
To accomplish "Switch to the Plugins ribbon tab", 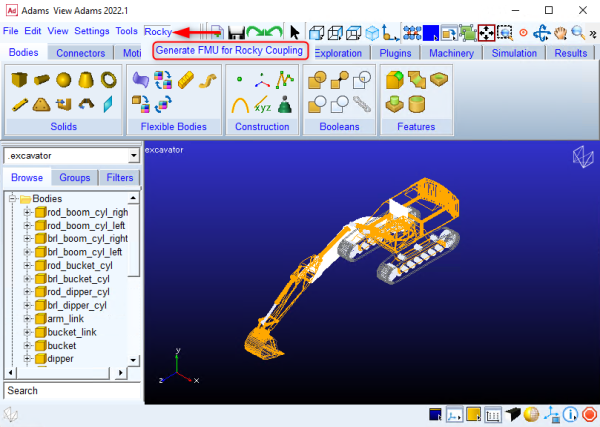I will [x=395, y=53].
